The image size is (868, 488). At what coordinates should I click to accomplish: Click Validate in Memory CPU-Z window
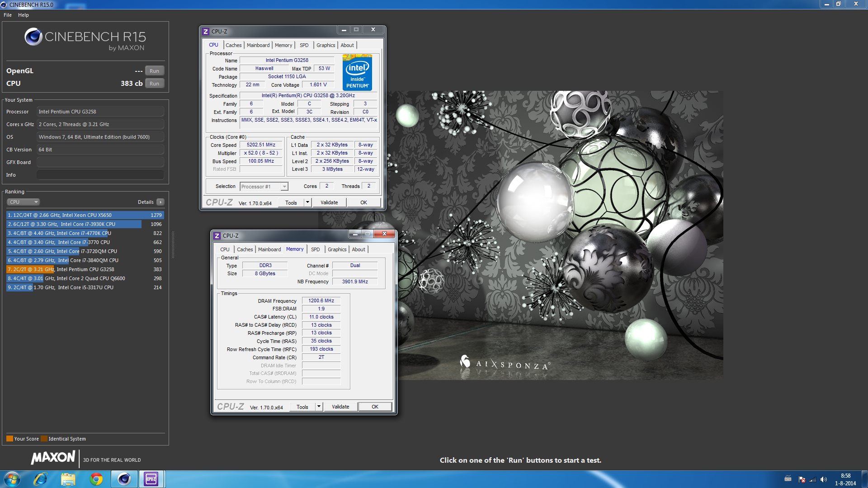tap(340, 407)
